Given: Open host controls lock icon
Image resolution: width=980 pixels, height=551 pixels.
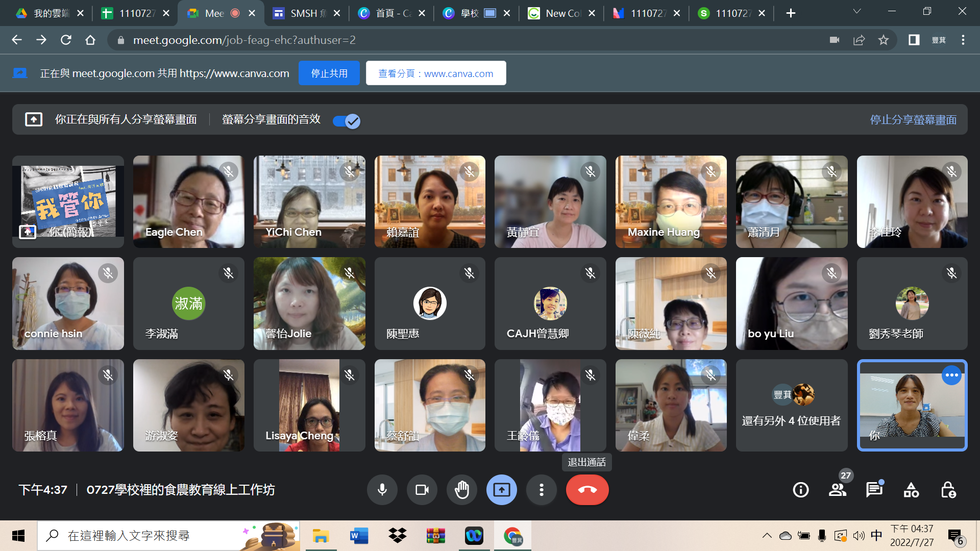Looking at the screenshot, I should (x=948, y=490).
